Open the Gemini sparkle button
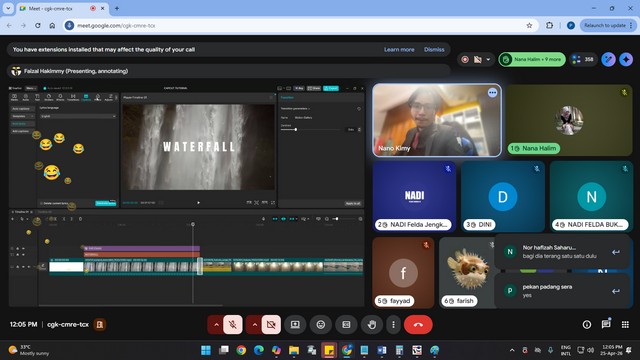Screen dimensions: 640x360 pyautogui.click(x=626, y=60)
